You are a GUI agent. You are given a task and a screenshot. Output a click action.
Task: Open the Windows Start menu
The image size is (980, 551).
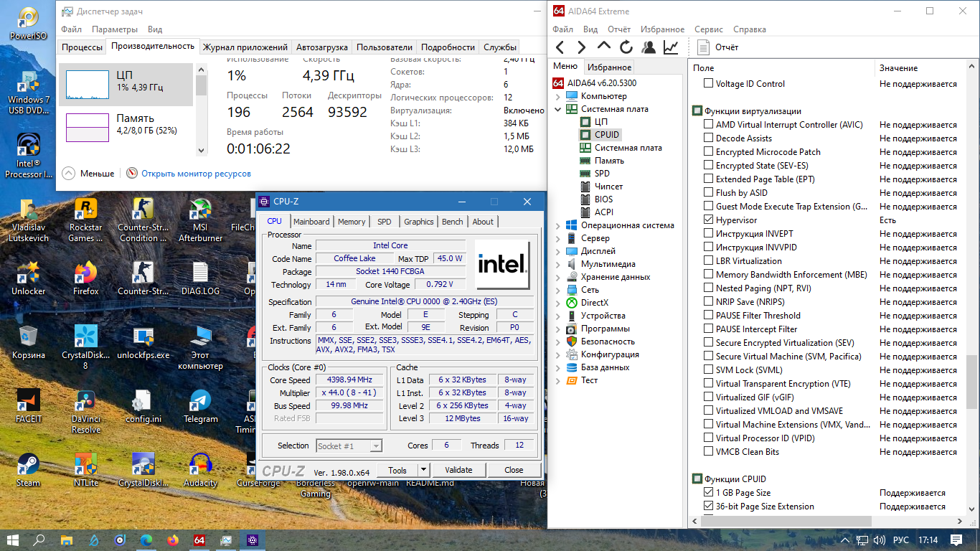pyautogui.click(x=12, y=540)
